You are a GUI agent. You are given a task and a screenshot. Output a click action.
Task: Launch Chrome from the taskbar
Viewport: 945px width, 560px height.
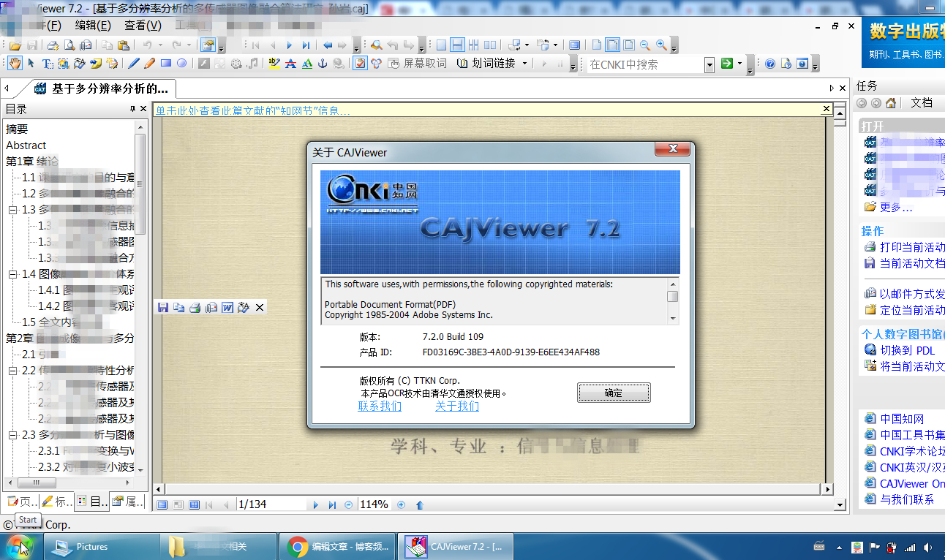[296, 546]
